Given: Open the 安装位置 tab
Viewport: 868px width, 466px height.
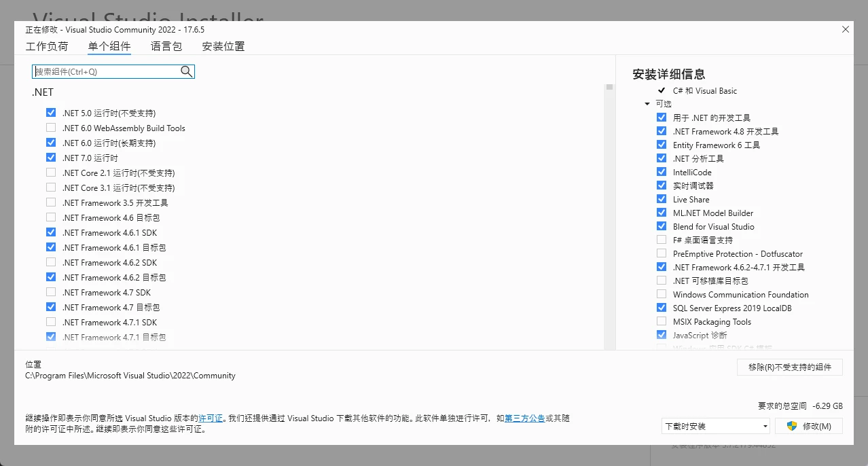Looking at the screenshot, I should point(223,46).
